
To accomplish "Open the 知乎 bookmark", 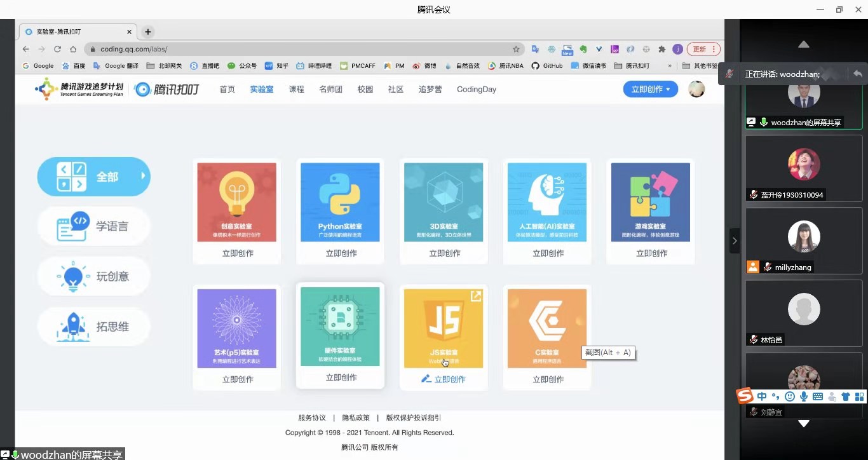I will (276, 65).
